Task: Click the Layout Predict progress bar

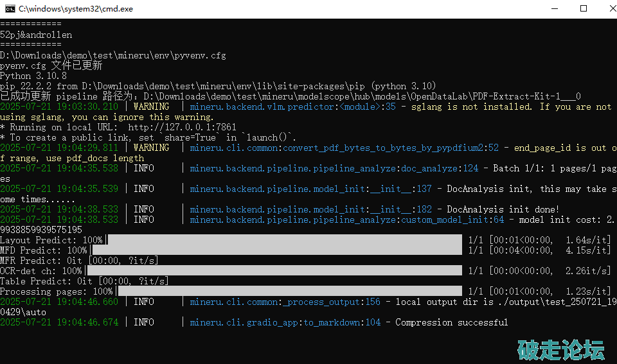Action: coord(284,240)
